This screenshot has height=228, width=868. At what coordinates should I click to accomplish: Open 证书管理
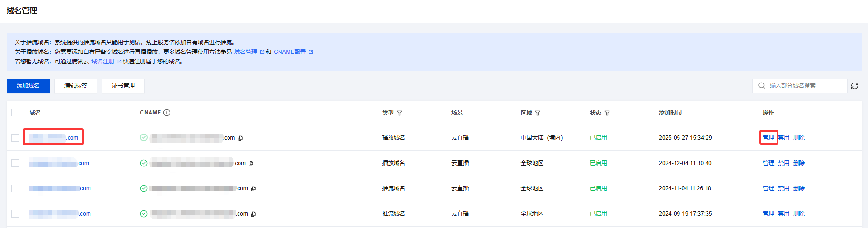(x=123, y=86)
